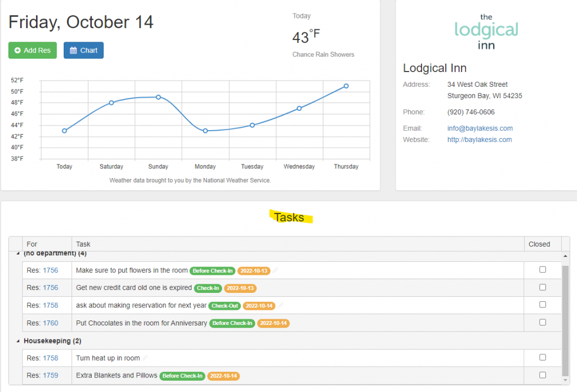The width and height of the screenshot is (577, 392).
Task: Click the 'Before Check-In' badge on the chocolates task
Action: [232, 322]
